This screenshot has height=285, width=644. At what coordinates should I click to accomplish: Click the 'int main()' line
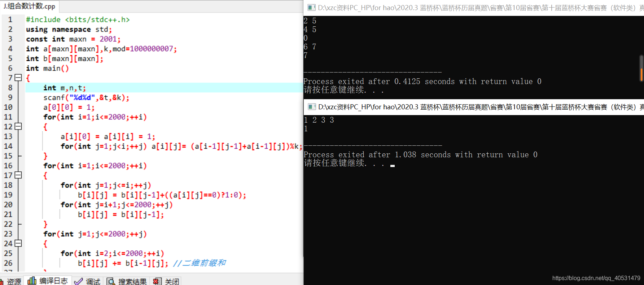pos(47,68)
